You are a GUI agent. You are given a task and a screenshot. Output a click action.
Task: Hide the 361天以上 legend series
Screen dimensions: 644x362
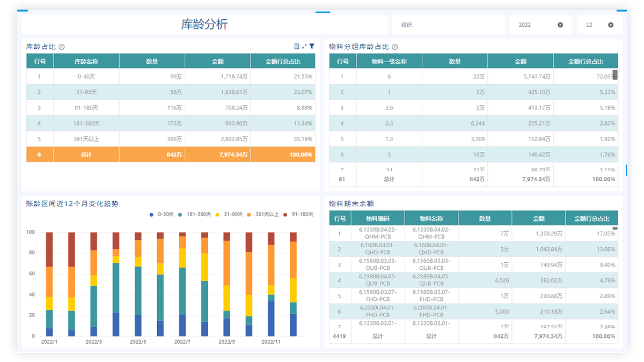coord(263,215)
